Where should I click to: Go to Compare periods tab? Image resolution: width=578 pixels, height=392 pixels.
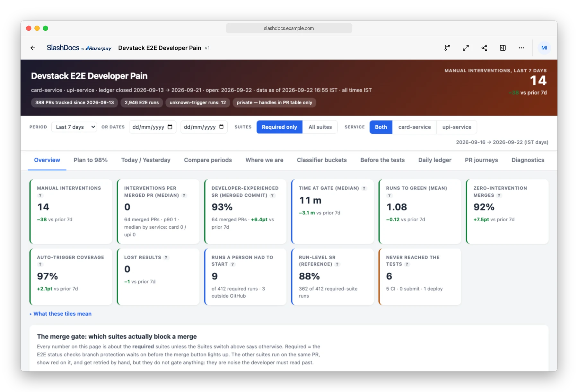click(208, 160)
